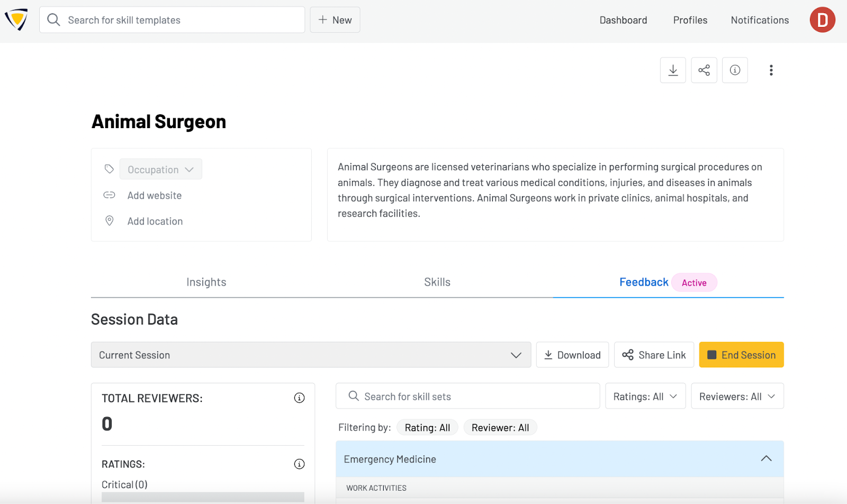Image resolution: width=847 pixels, height=504 pixels.
Task: Show info for Total Reviewers
Action: tap(299, 398)
